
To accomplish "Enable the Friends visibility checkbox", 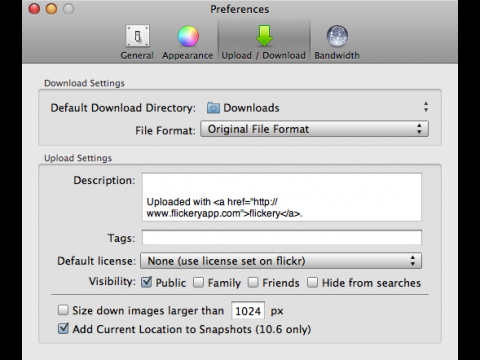I will 253,282.
